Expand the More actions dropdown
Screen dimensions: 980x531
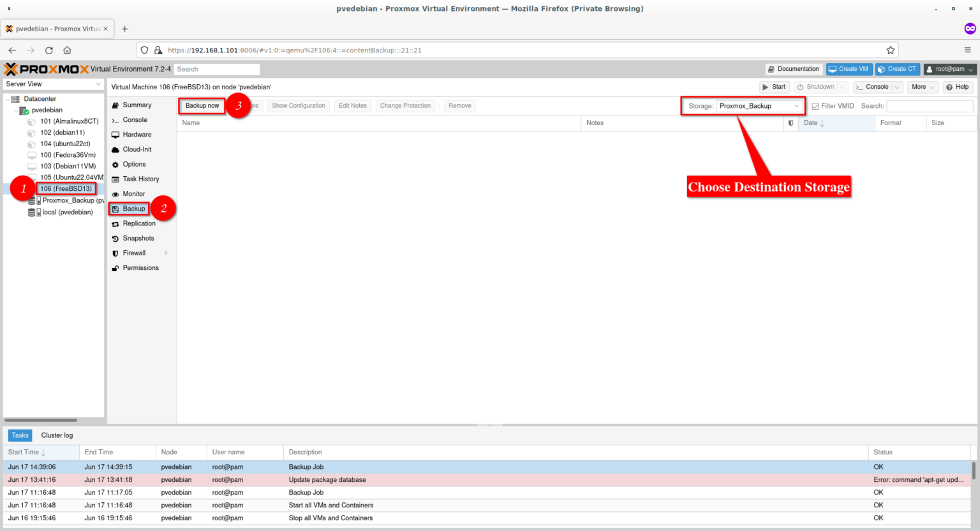(x=923, y=87)
